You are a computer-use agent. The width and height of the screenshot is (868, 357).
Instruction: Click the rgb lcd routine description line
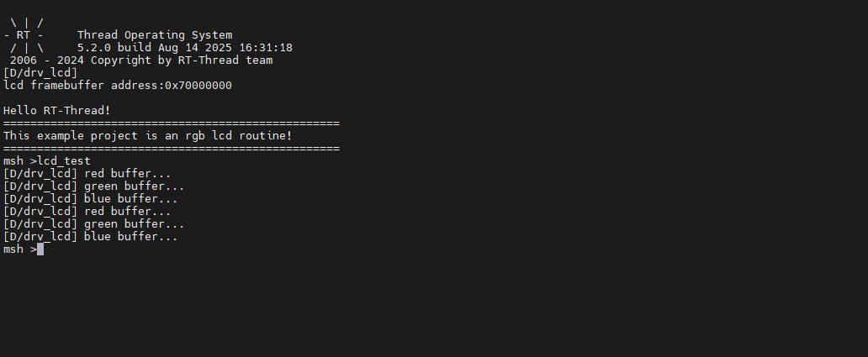click(147, 135)
